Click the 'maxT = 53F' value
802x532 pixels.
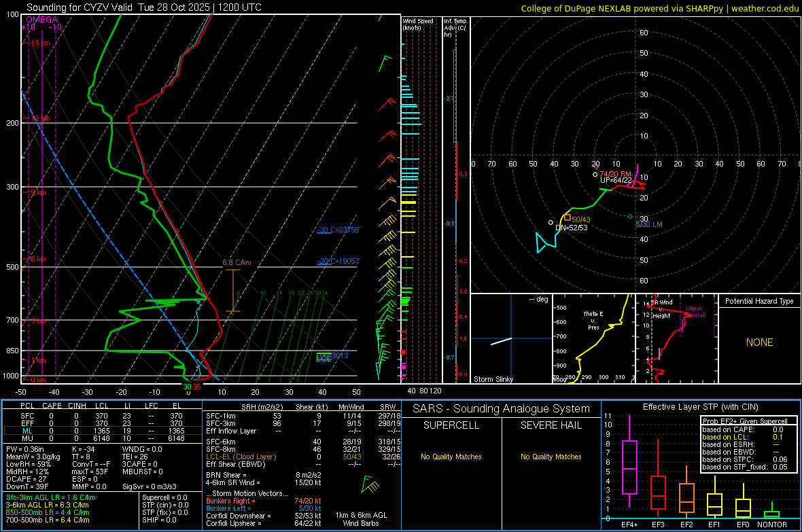point(90,472)
